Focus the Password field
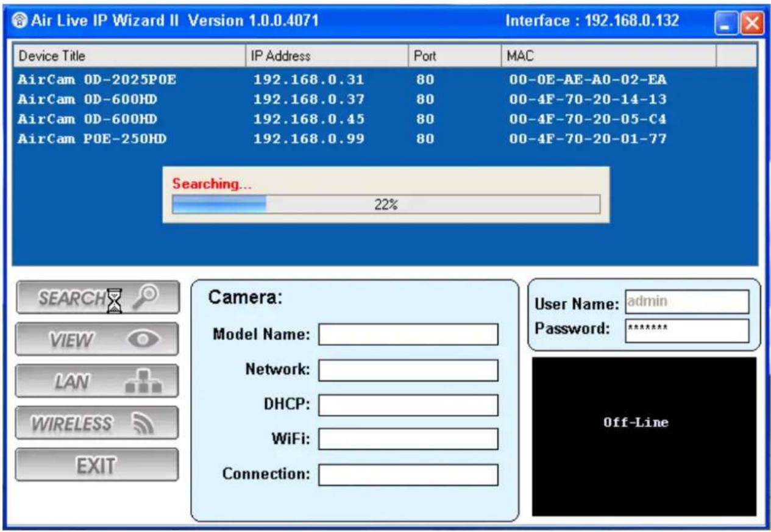Image resolution: width=771 pixels, height=532 pixels. click(687, 330)
